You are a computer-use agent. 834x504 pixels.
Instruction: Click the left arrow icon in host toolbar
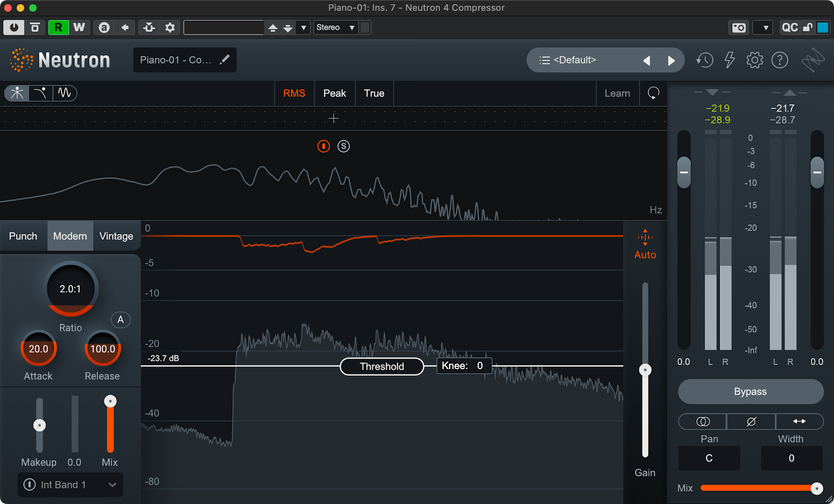click(125, 28)
